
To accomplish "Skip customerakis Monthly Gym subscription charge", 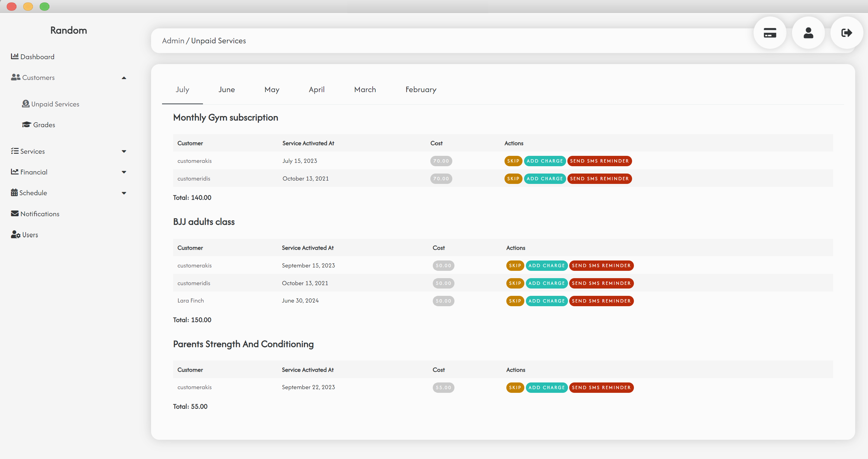I will point(513,161).
